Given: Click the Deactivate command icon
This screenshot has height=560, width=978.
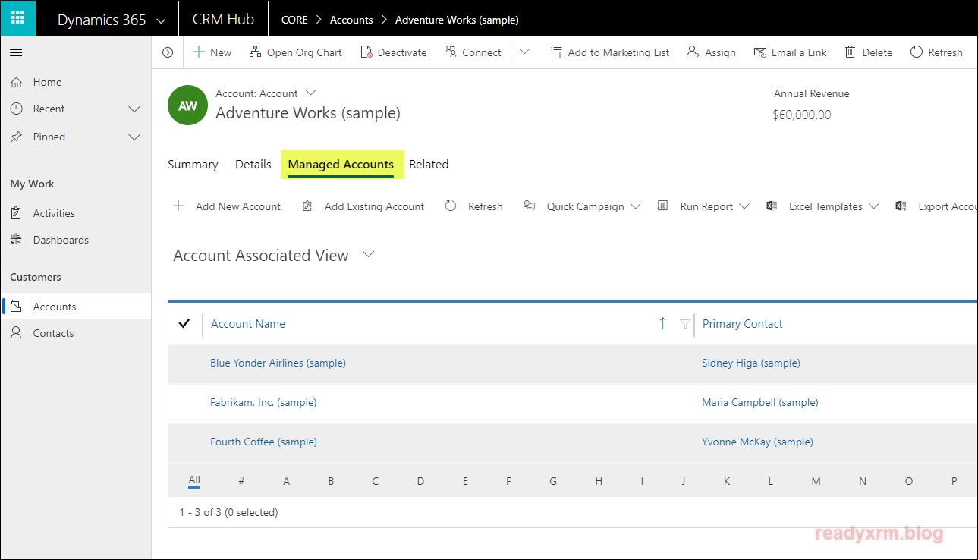Looking at the screenshot, I should 367,52.
